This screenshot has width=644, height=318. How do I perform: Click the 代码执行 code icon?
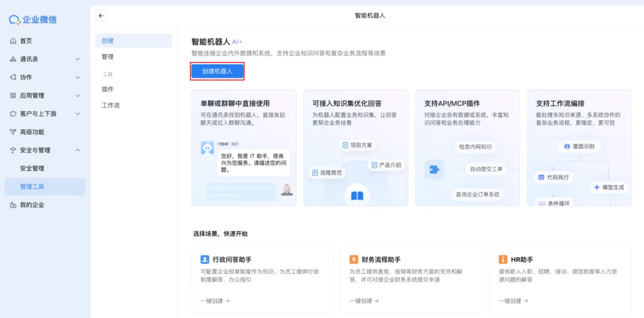(x=541, y=177)
